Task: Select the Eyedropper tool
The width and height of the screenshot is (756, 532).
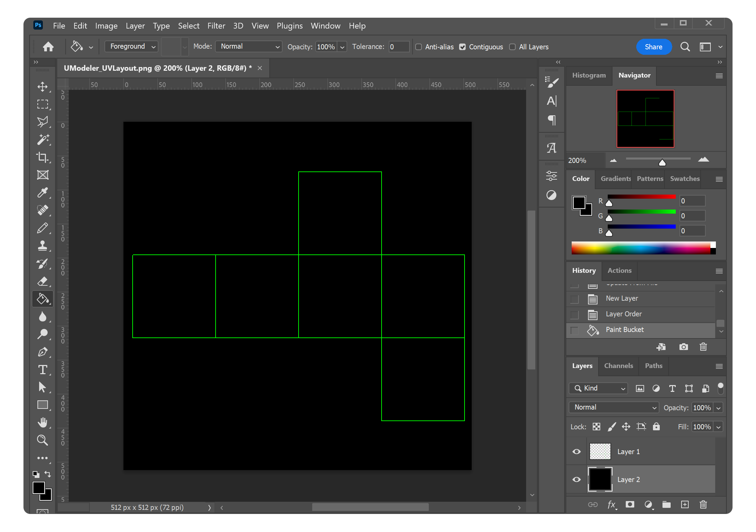Action: [43, 193]
